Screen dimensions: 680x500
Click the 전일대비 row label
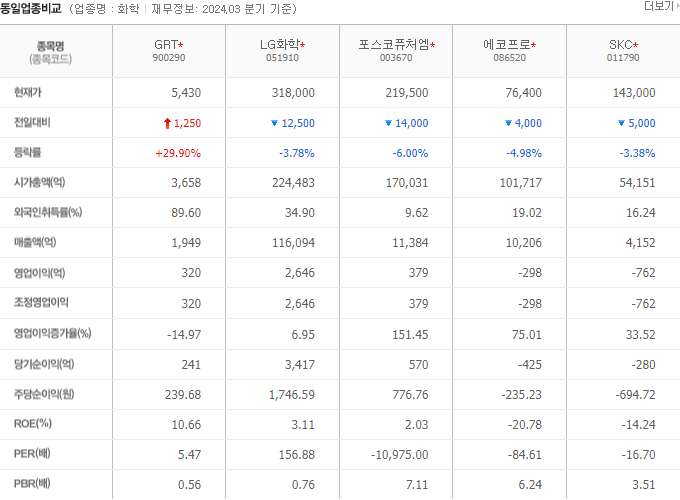tap(32, 122)
